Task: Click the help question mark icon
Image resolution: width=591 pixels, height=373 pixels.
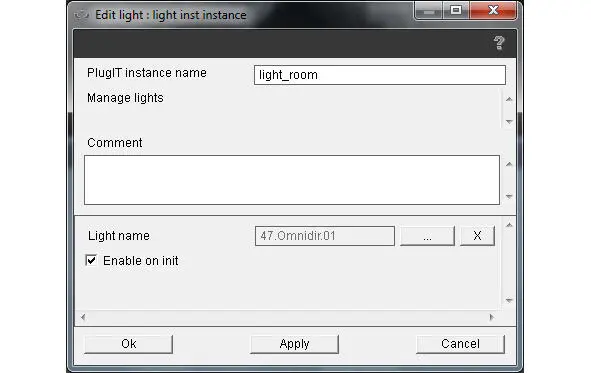Action: pos(499,43)
